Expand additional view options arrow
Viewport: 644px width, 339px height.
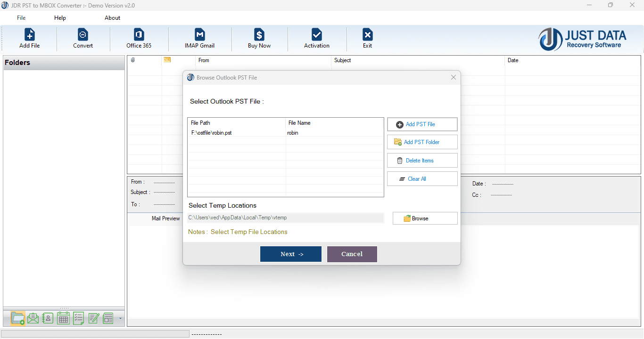(x=120, y=319)
